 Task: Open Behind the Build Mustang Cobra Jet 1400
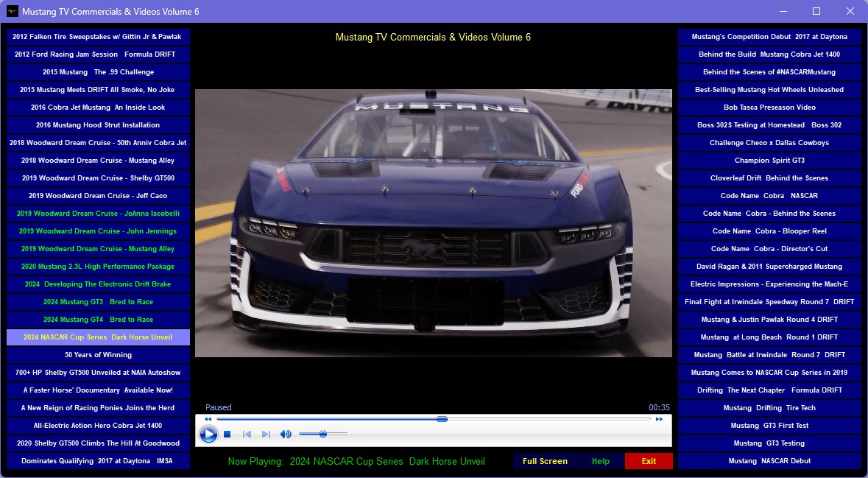769,55
